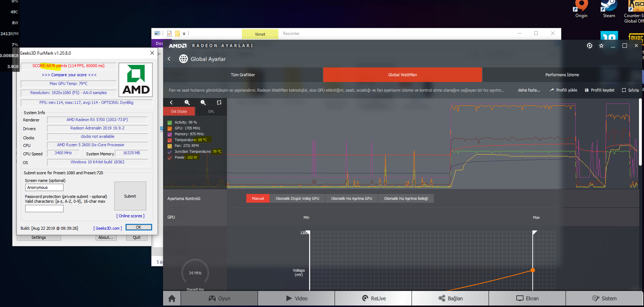The height and width of the screenshot is (307, 644).
Task: Save the profile with Profili kaydet
Action: pyautogui.click(x=599, y=90)
